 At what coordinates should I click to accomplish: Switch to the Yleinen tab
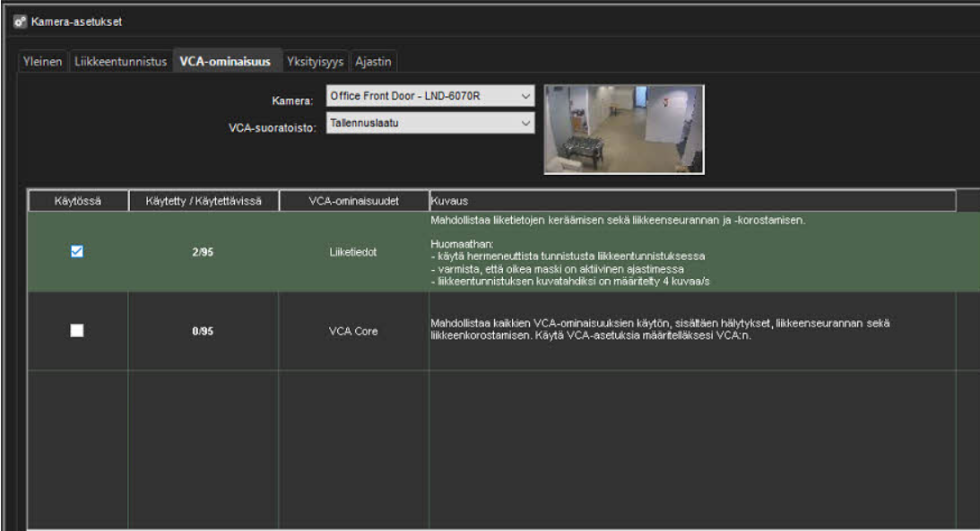pos(43,61)
